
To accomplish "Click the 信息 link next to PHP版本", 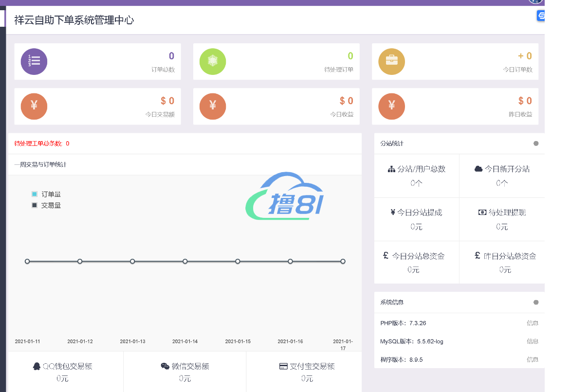I will pos(533,323).
